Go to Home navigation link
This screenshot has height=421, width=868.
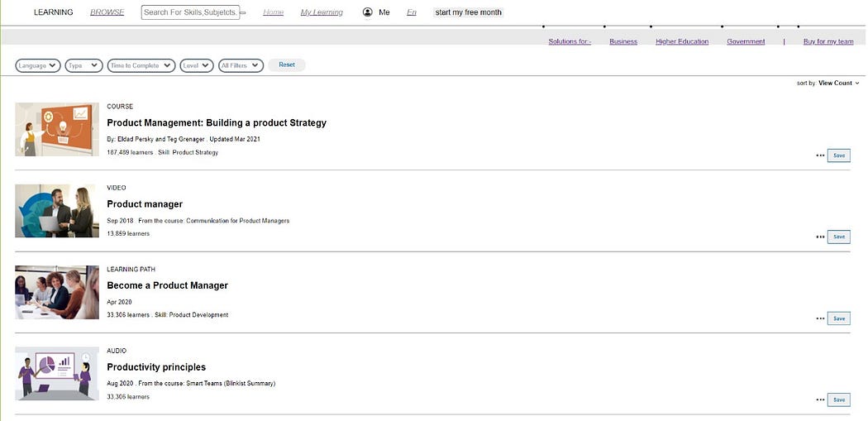point(274,12)
